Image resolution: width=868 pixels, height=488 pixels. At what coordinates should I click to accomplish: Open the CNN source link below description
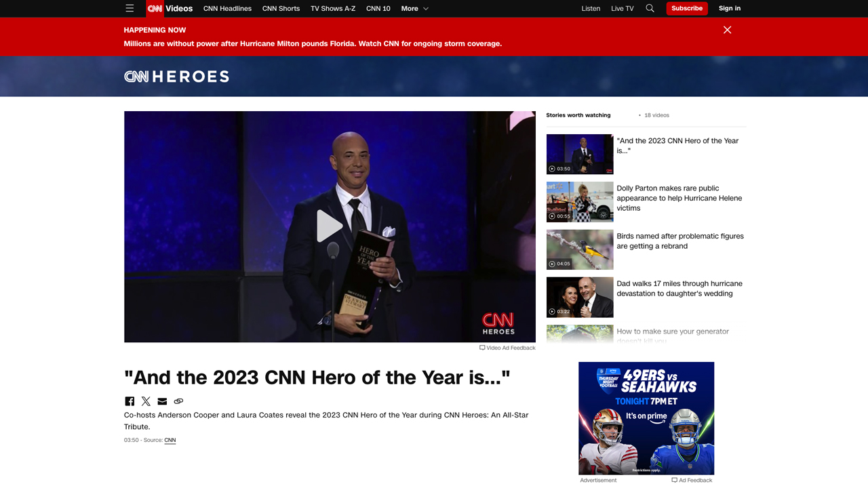click(170, 440)
